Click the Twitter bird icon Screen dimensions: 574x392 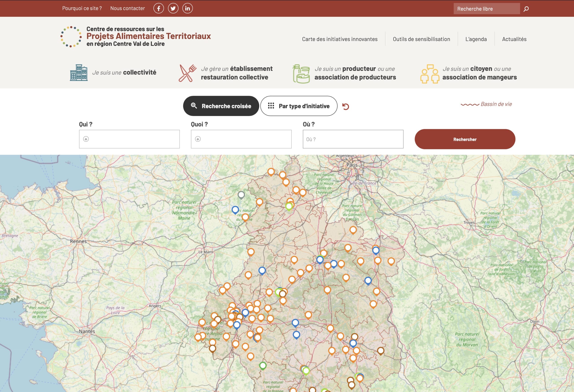point(173,8)
